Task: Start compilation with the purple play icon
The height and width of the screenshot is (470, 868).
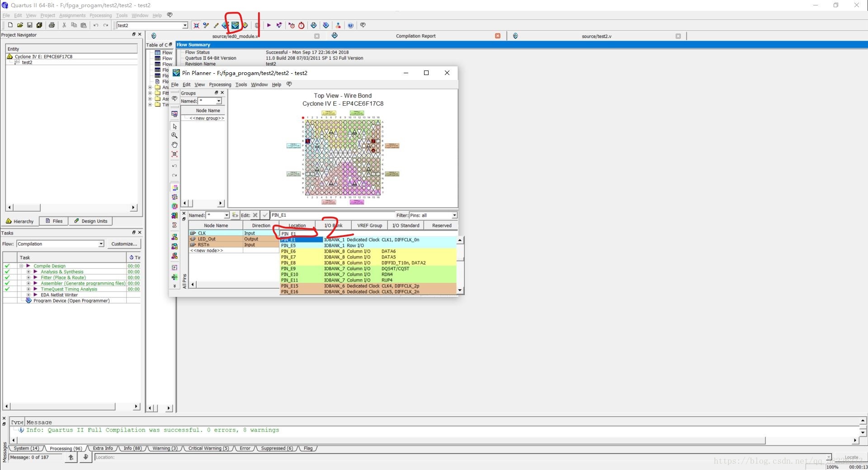Action: coord(269,25)
